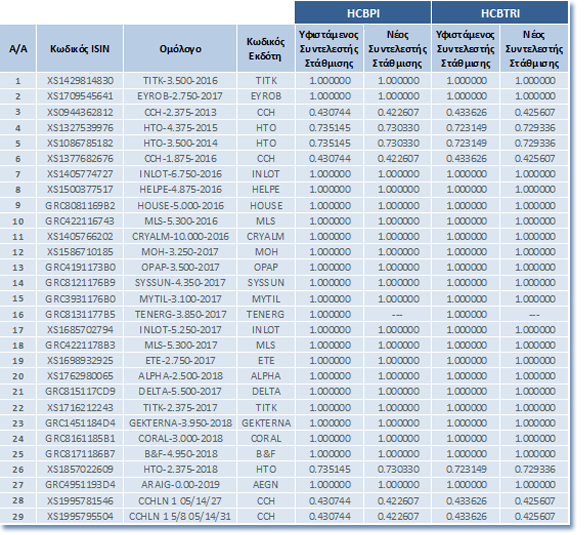The width and height of the screenshot is (585, 535).
Task: Select ISIN cell XS1857022609
Action: pos(80,469)
